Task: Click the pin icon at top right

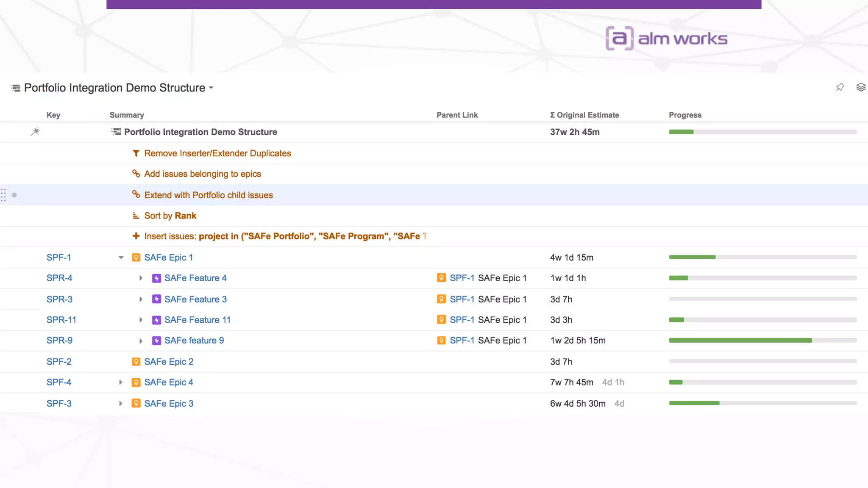Action: click(840, 87)
